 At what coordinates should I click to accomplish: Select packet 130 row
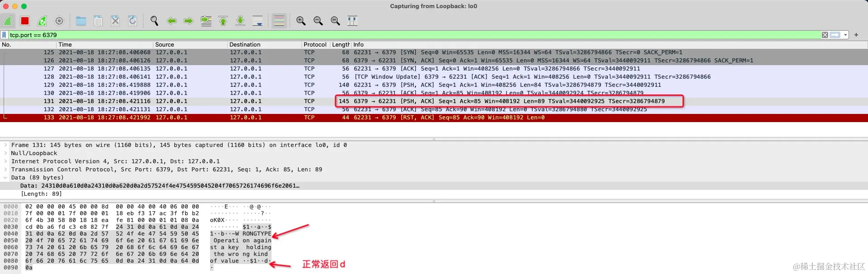(x=434, y=93)
